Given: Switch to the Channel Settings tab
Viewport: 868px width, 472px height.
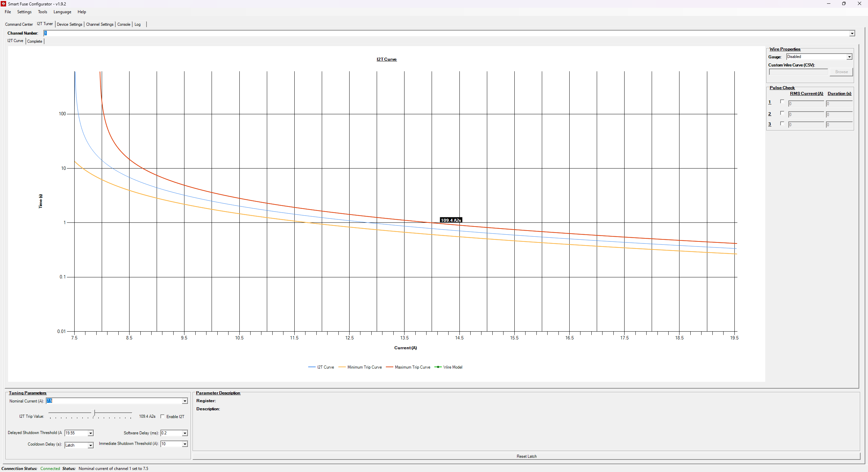Looking at the screenshot, I should click(x=99, y=24).
